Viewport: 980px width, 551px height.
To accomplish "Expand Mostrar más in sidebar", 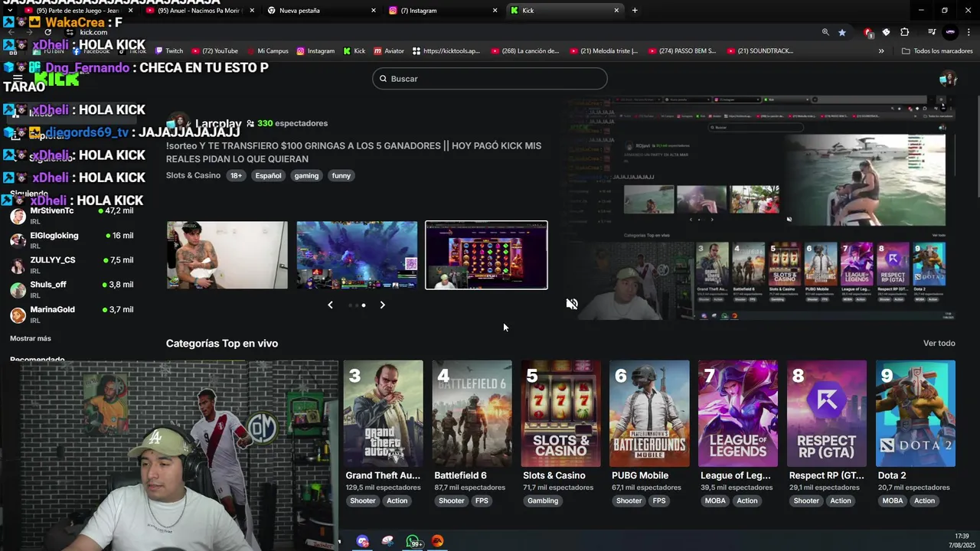I will tap(31, 338).
